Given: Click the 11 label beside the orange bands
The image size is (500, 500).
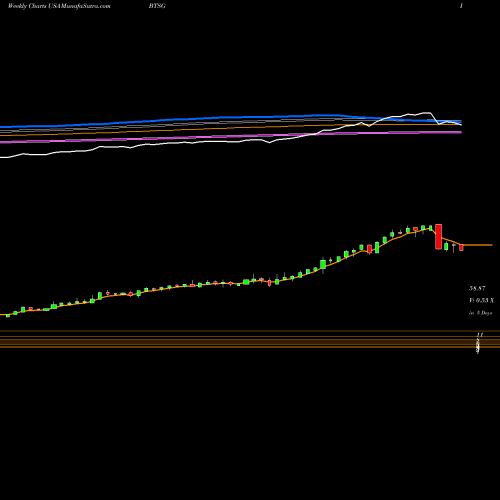Looking at the screenshot, I should [x=480, y=334].
